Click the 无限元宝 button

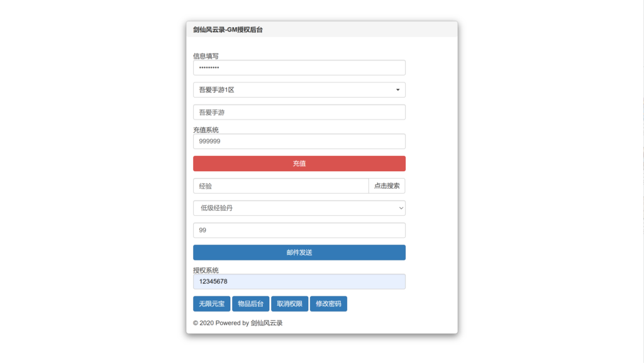(211, 304)
